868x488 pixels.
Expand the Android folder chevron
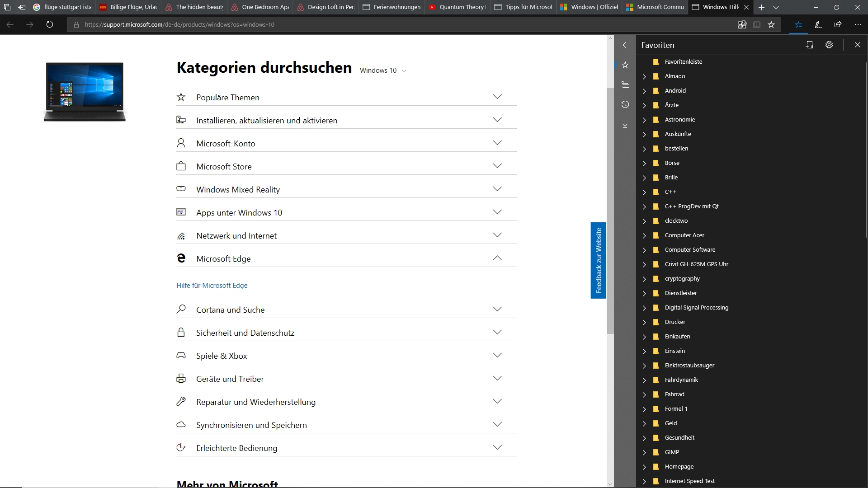(644, 91)
